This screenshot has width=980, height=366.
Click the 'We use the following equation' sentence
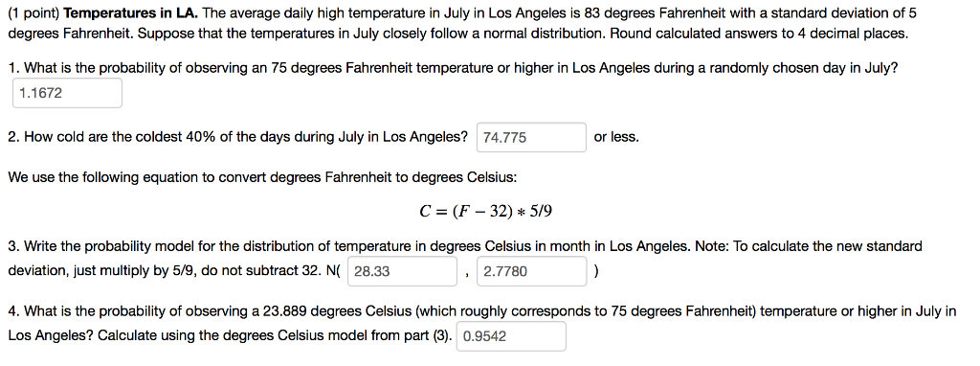click(x=262, y=177)
